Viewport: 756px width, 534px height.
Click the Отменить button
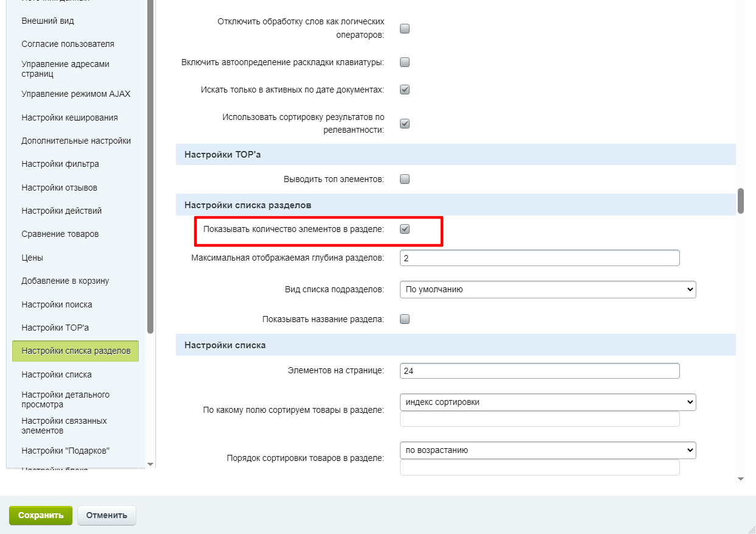107,515
